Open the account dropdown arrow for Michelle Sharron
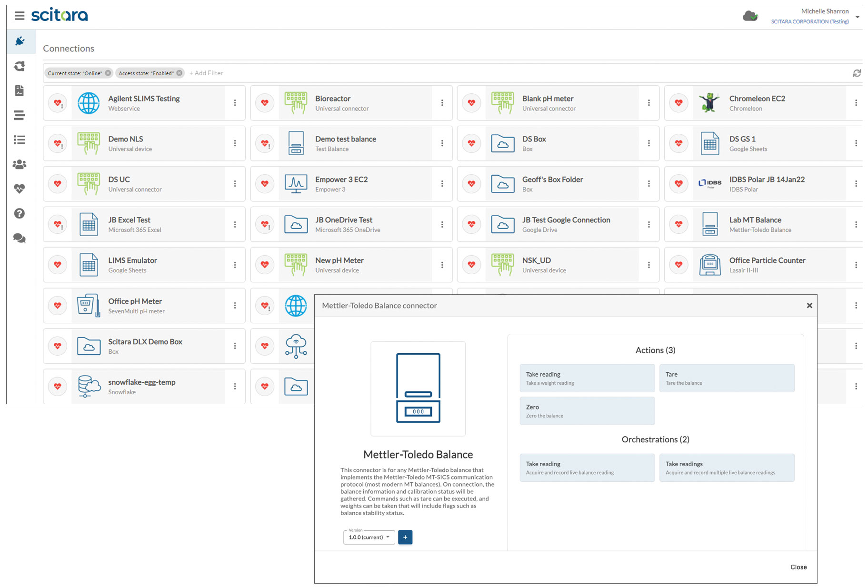 tap(858, 17)
